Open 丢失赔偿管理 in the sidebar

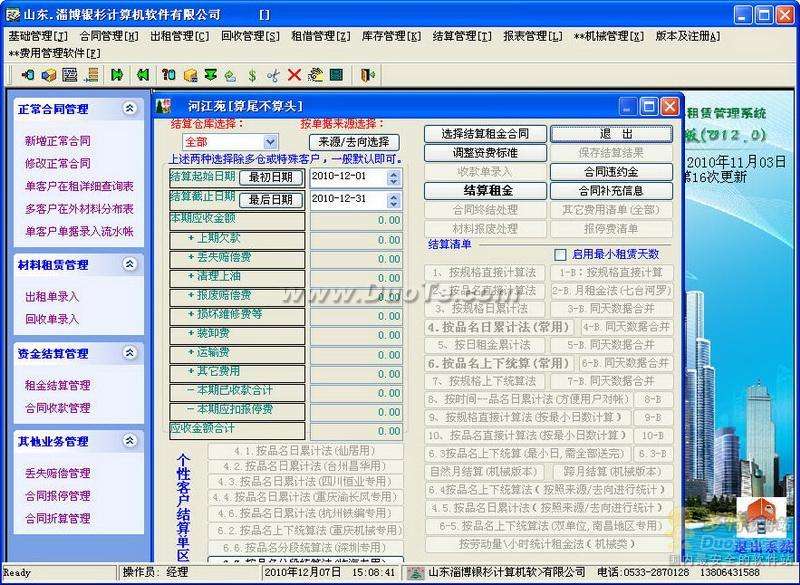(58, 473)
